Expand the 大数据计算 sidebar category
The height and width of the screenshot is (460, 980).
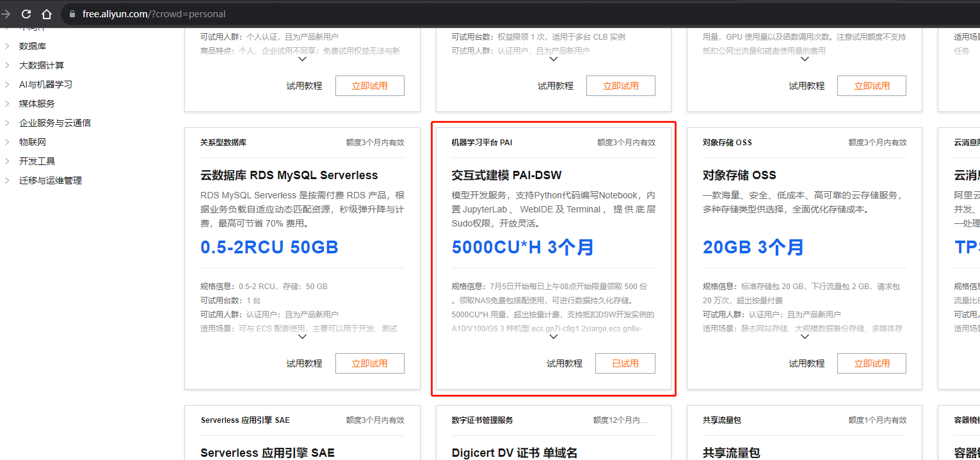(41, 65)
